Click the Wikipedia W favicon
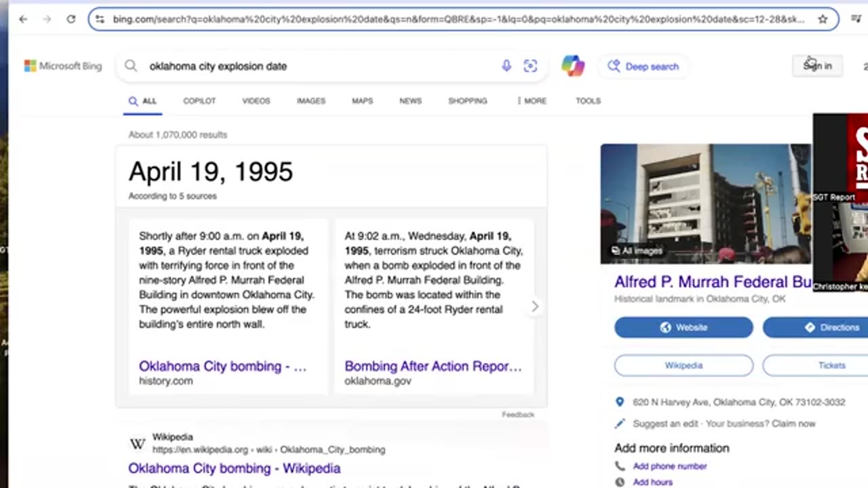 coord(138,443)
